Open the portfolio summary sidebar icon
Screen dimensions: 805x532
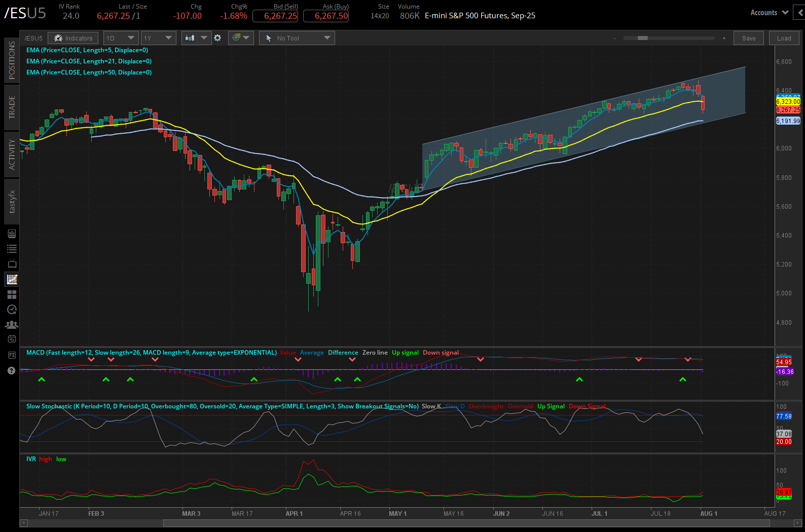coord(12,234)
